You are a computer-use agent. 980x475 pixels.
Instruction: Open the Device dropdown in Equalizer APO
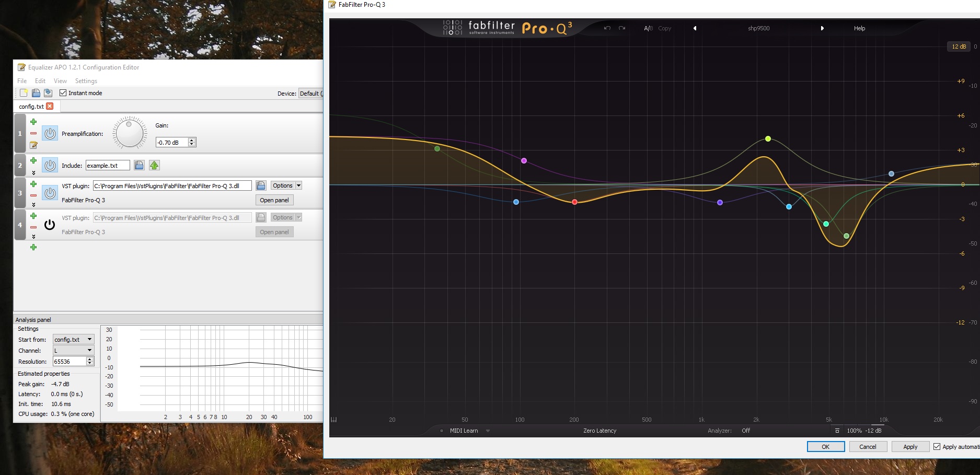point(310,94)
